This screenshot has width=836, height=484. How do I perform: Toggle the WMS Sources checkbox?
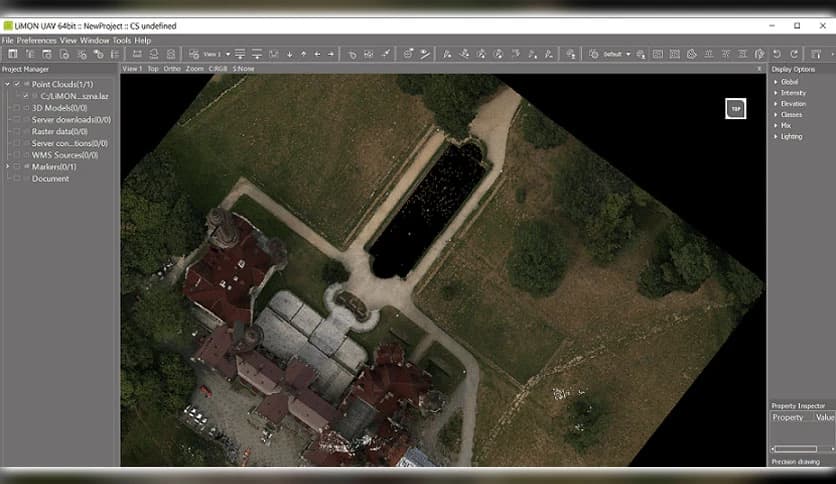tap(17, 155)
